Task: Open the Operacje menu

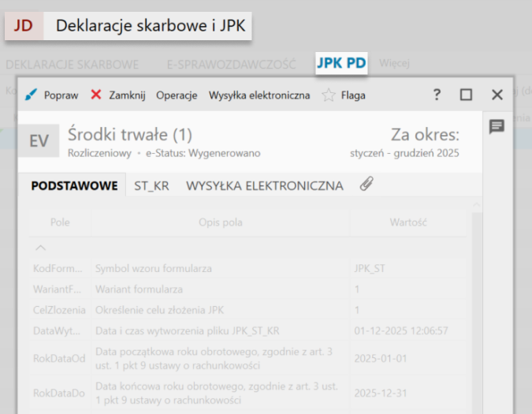Action: (177, 95)
